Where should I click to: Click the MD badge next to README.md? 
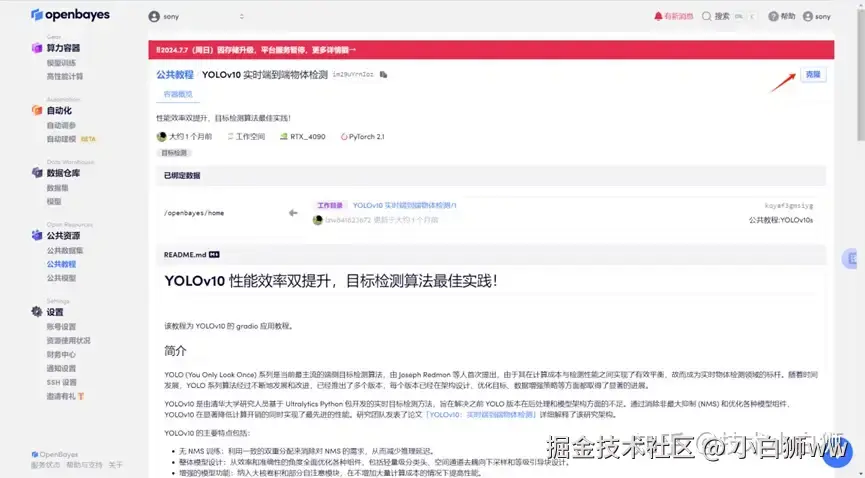tap(214, 254)
